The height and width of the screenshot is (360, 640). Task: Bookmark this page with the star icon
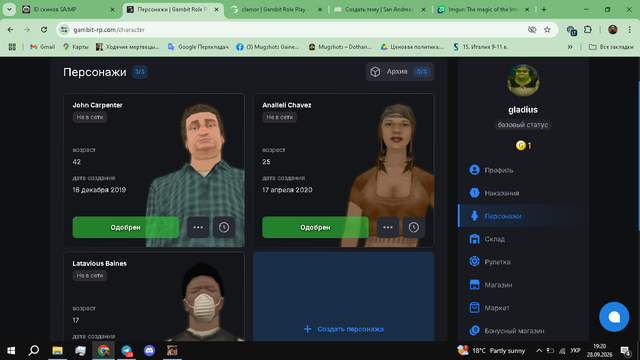tap(547, 30)
